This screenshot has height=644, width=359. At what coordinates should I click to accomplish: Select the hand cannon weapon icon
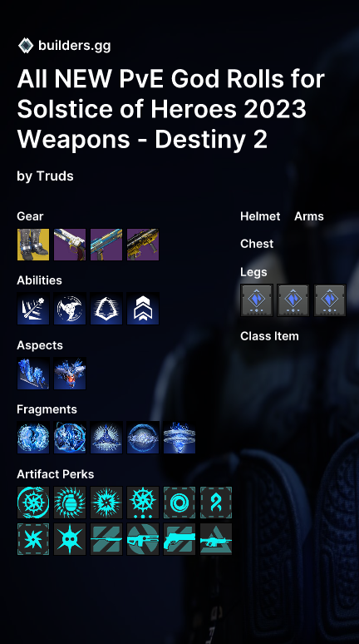(70, 245)
